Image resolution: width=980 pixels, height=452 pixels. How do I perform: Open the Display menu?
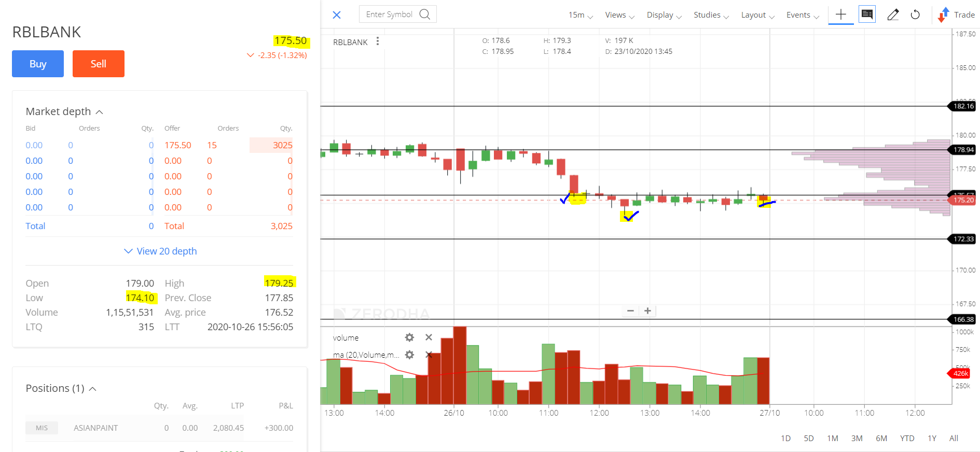pos(664,15)
